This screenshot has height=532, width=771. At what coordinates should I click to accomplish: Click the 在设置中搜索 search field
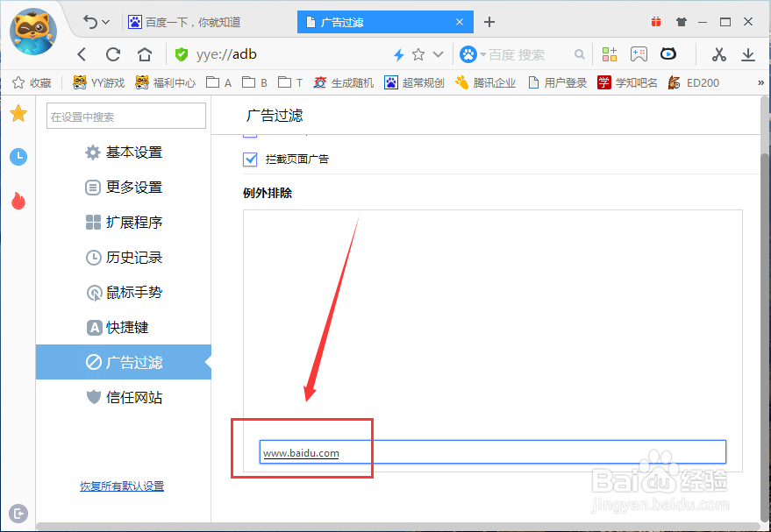pos(126,116)
